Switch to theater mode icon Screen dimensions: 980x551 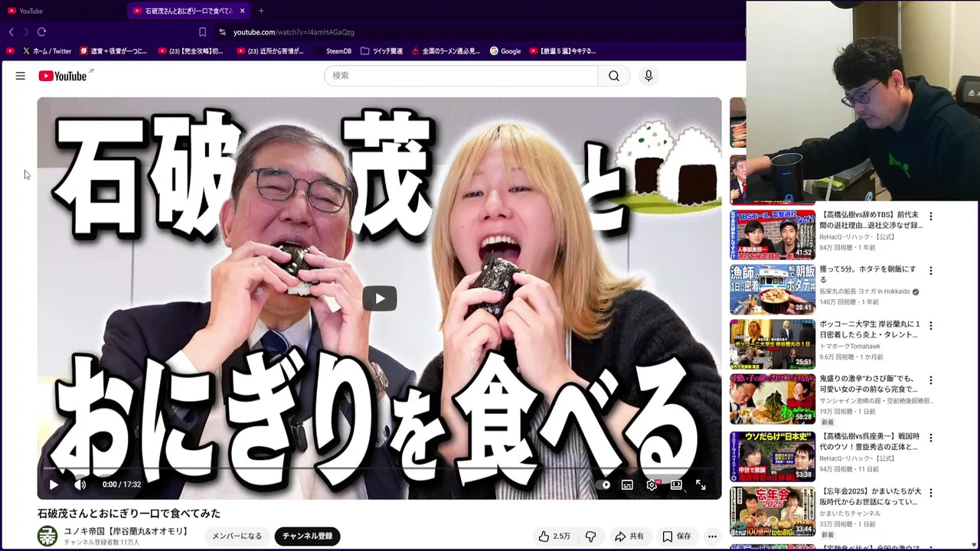[676, 484]
